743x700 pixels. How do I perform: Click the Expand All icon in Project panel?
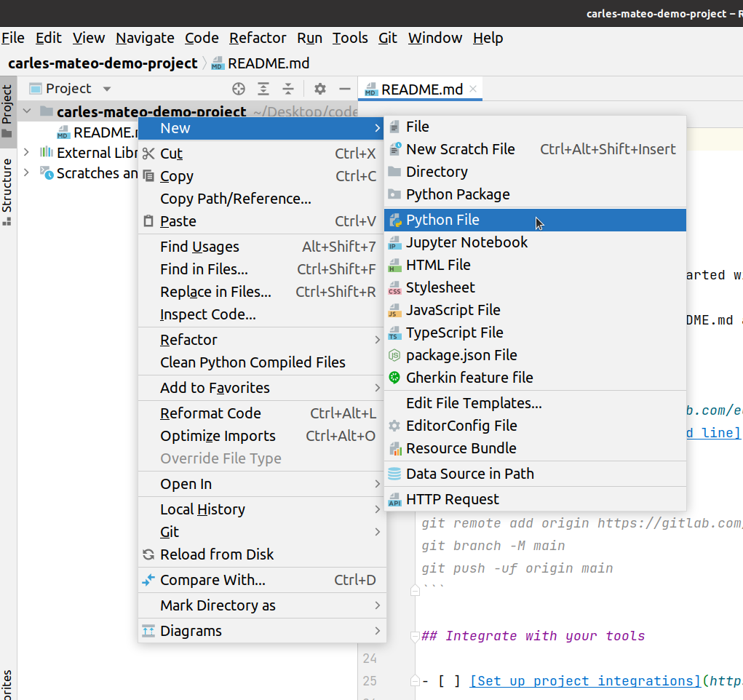pos(263,89)
